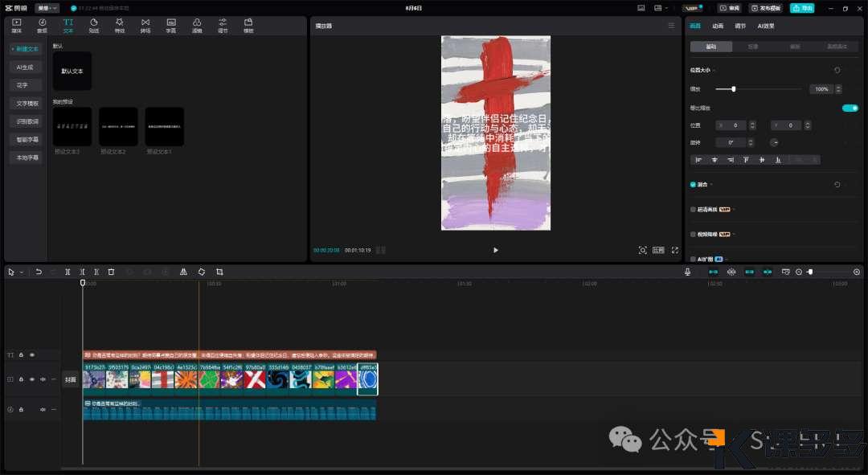Click the scale (缩放) slider handle
The height and width of the screenshot is (475, 868).
click(x=733, y=89)
